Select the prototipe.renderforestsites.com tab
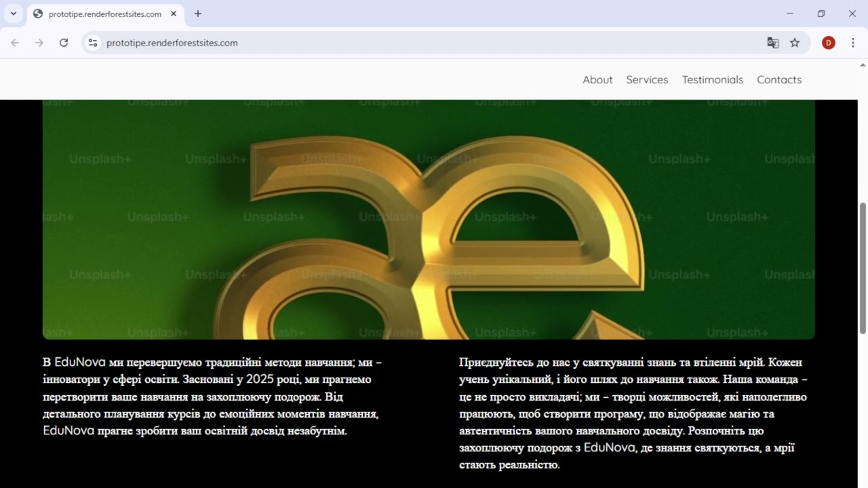The width and height of the screenshot is (868, 488). pos(105,14)
